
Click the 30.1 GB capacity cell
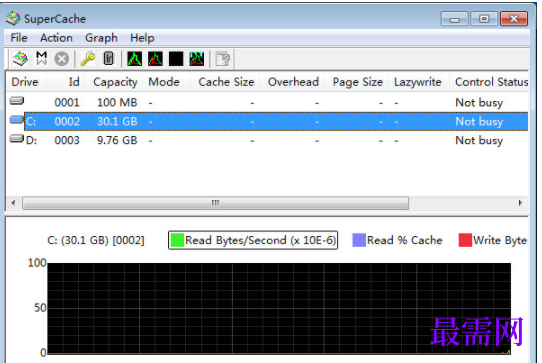coord(117,122)
